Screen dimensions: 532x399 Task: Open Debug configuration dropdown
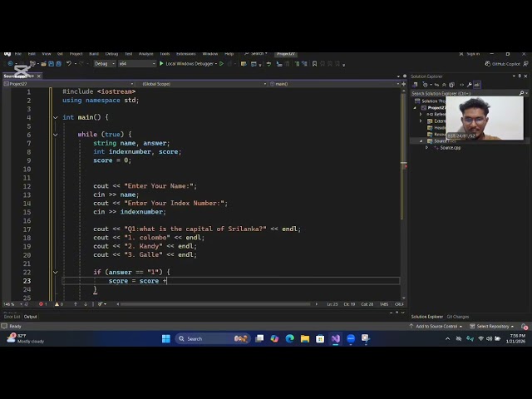[x=104, y=63]
